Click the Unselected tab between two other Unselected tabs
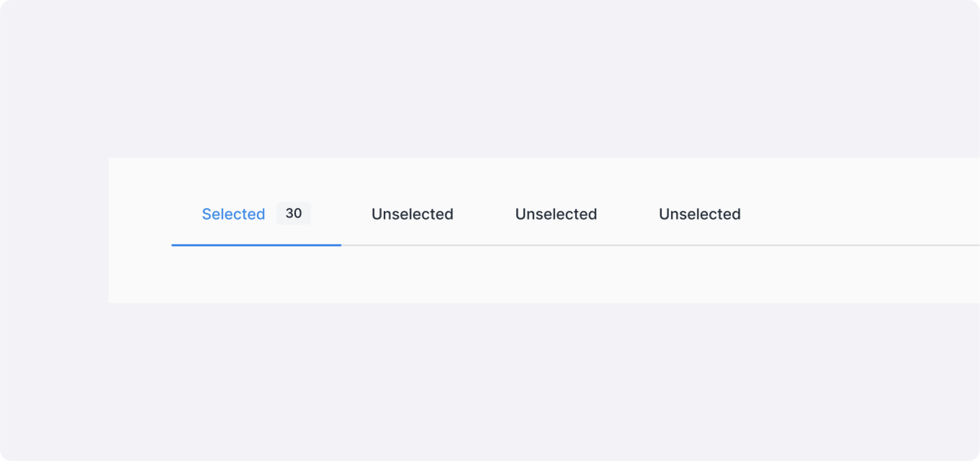Image resolution: width=980 pixels, height=461 pixels. pos(556,214)
